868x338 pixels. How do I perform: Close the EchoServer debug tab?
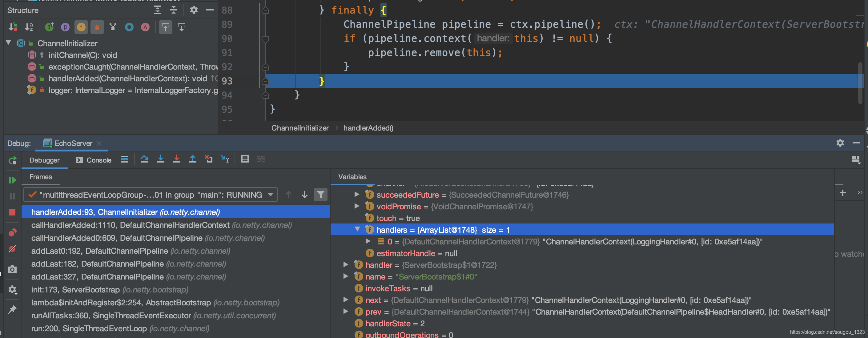[99, 143]
